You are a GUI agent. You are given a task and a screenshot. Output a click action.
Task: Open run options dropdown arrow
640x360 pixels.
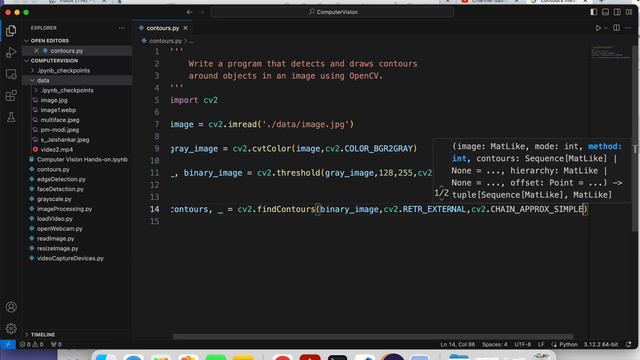point(606,28)
